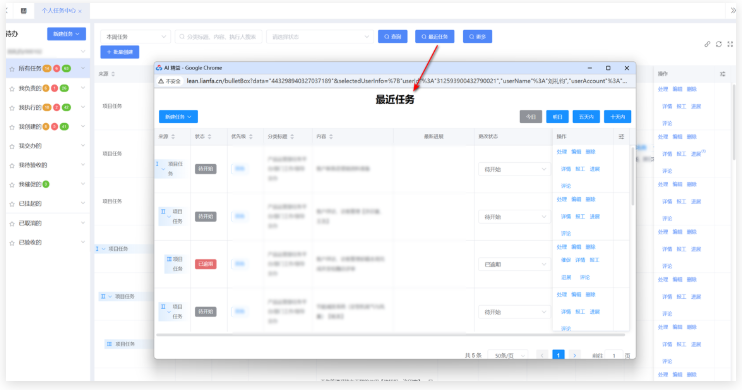Screen dimensions: 742x390
Task: Click sort arrows on 来源 column in popup
Action: click(173, 136)
